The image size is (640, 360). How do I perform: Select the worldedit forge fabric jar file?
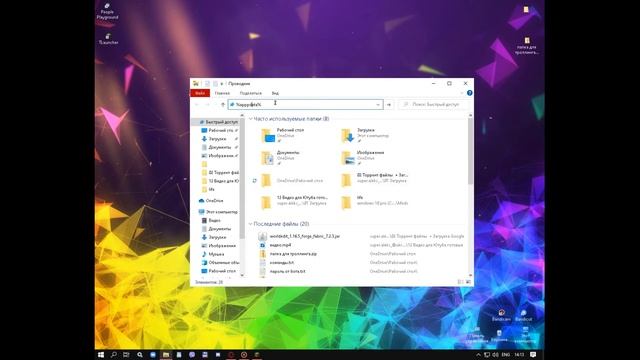[x=304, y=236]
